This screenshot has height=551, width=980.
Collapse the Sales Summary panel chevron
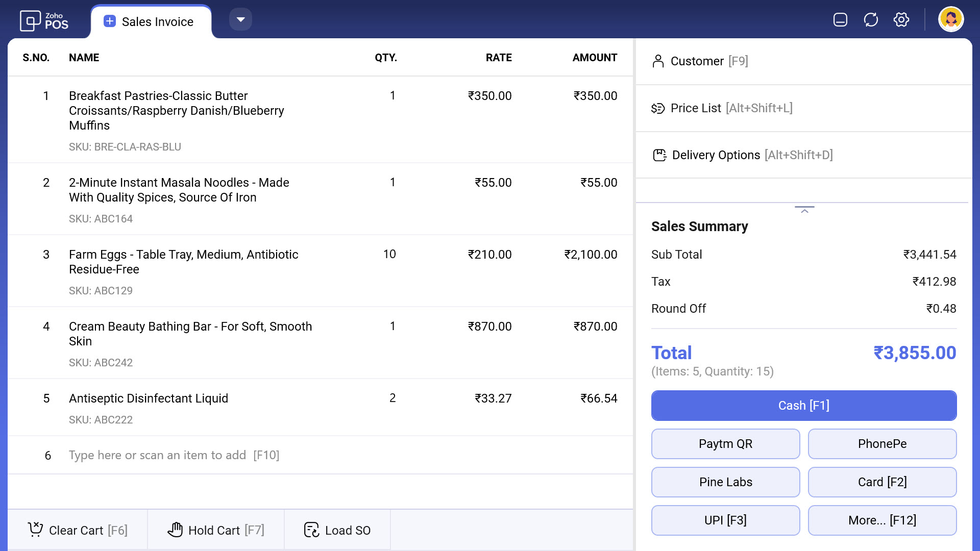804,210
